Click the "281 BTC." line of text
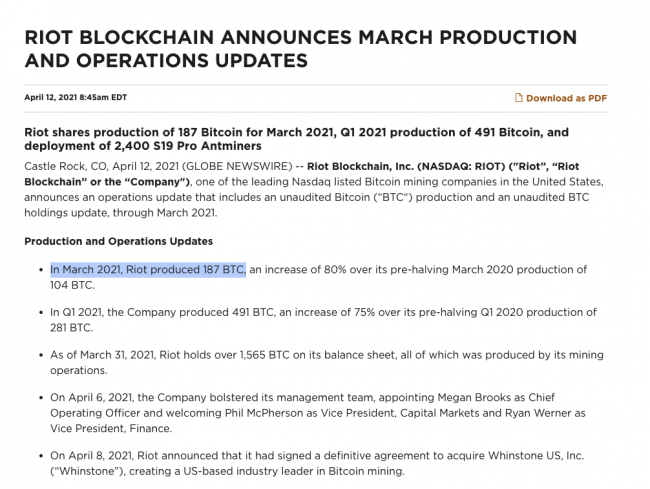The height and width of the screenshot is (489, 650). (x=72, y=328)
